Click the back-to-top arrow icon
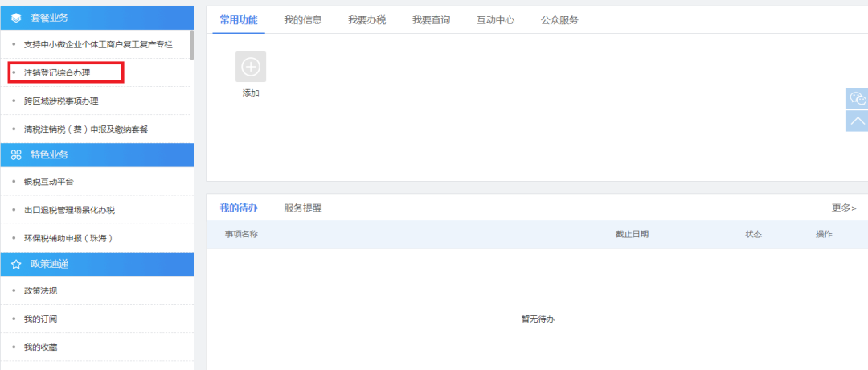Image resolution: width=868 pixels, height=370 pixels. (858, 121)
